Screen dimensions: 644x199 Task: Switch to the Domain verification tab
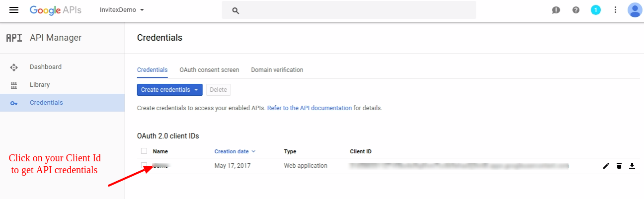point(277,70)
